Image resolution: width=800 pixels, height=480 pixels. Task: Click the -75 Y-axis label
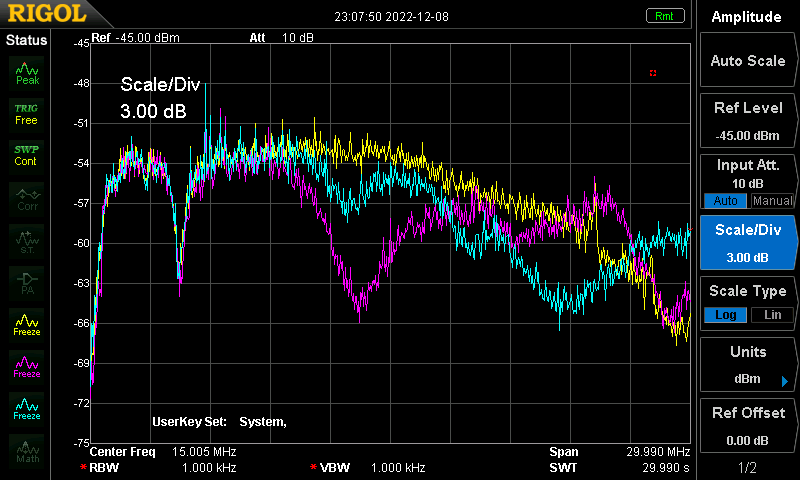click(82, 443)
